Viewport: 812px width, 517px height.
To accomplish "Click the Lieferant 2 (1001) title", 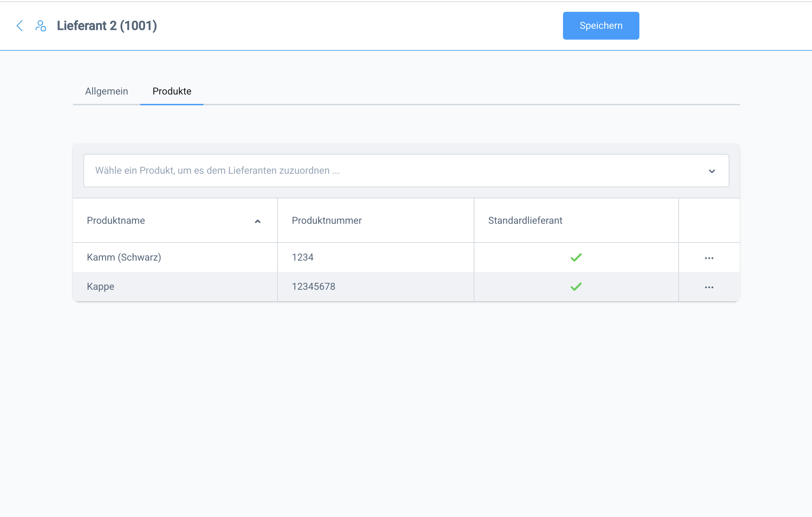I will (107, 26).
